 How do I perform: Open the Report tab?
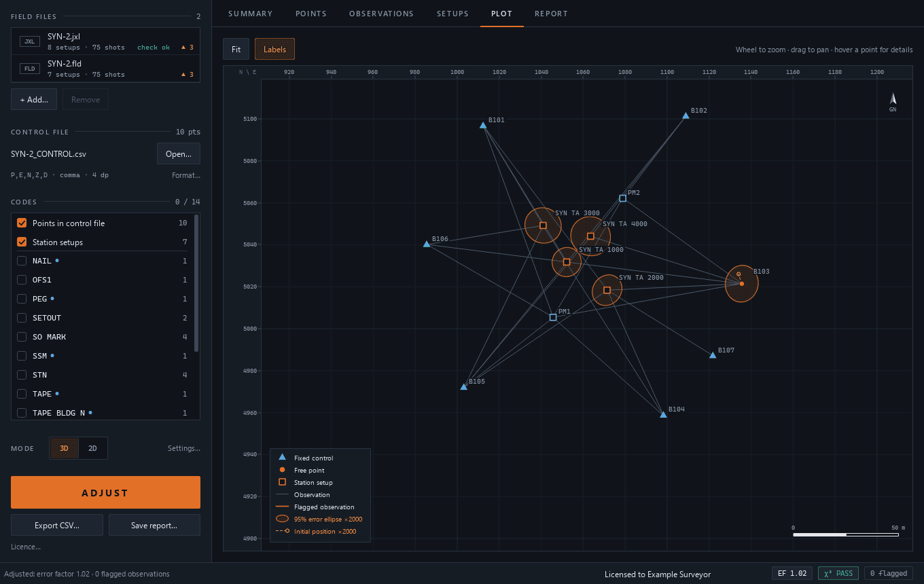[551, 14]
